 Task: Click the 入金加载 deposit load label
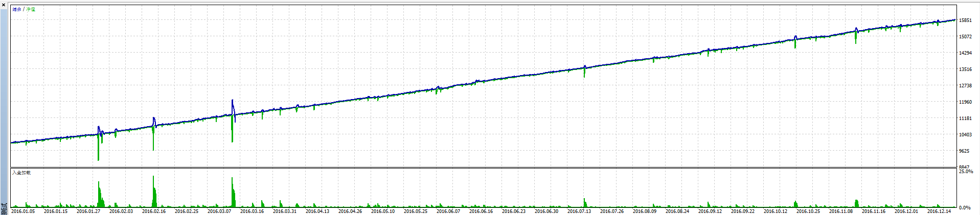[x=21, y=173]
